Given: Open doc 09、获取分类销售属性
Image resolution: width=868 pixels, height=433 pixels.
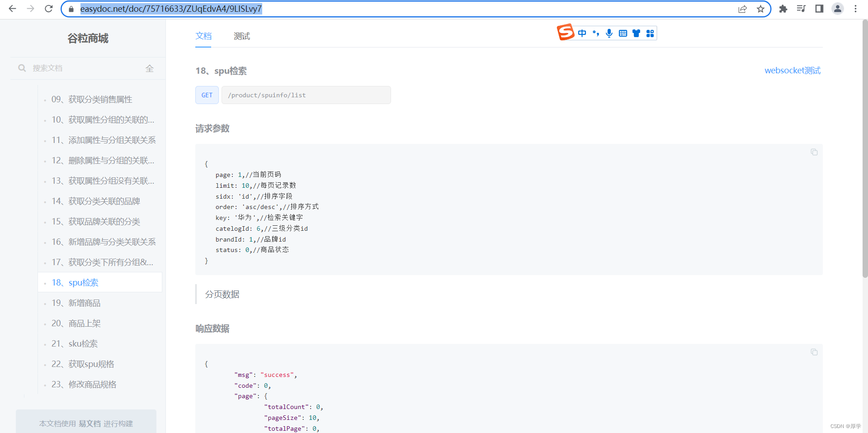Looking at the screenshot, I should click(x=92, y=99).
